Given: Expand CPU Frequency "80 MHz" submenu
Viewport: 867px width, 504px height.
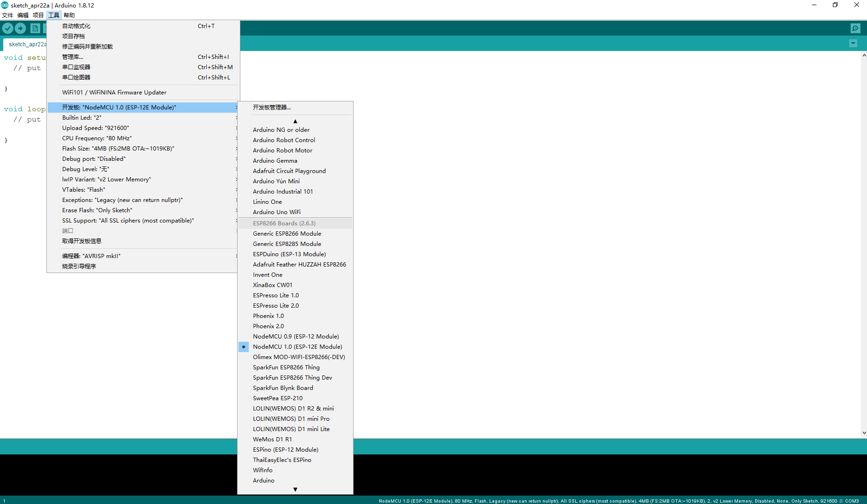Looking at the screenshot, I should coord(144,138).
